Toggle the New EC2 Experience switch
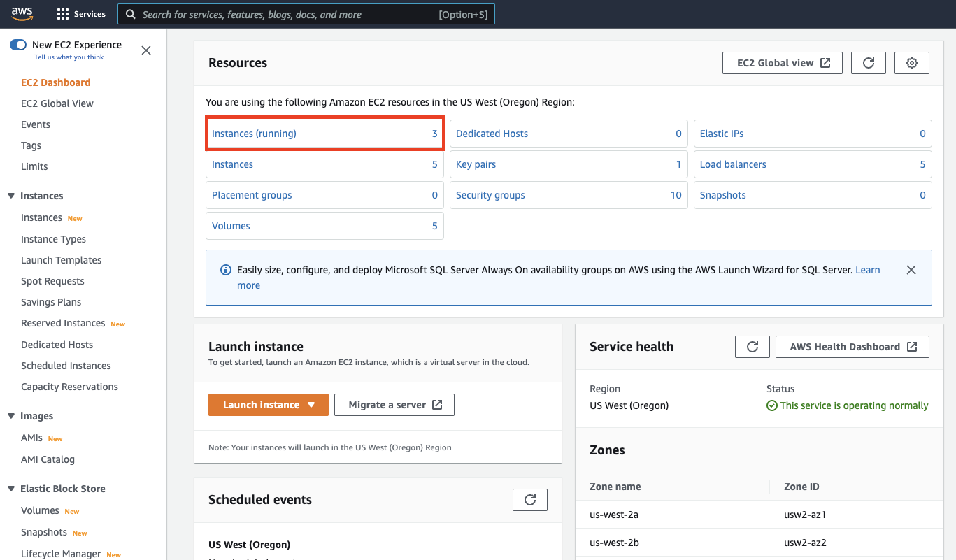This screenshot has width=956, height=560. point(18,45)
